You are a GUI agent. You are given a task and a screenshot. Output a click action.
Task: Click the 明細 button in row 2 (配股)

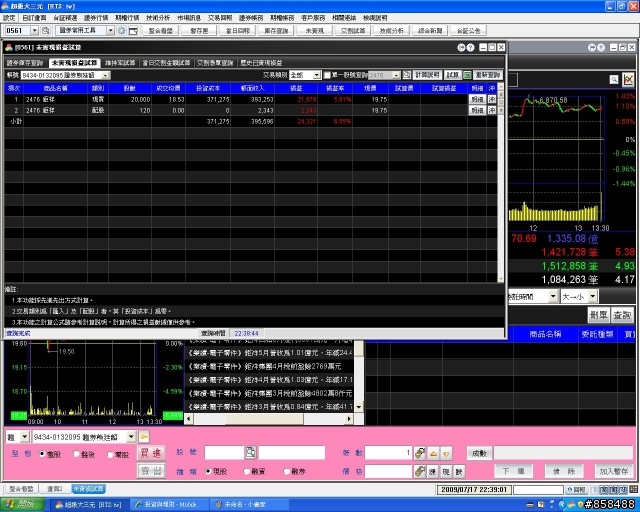tap(477, 110)
